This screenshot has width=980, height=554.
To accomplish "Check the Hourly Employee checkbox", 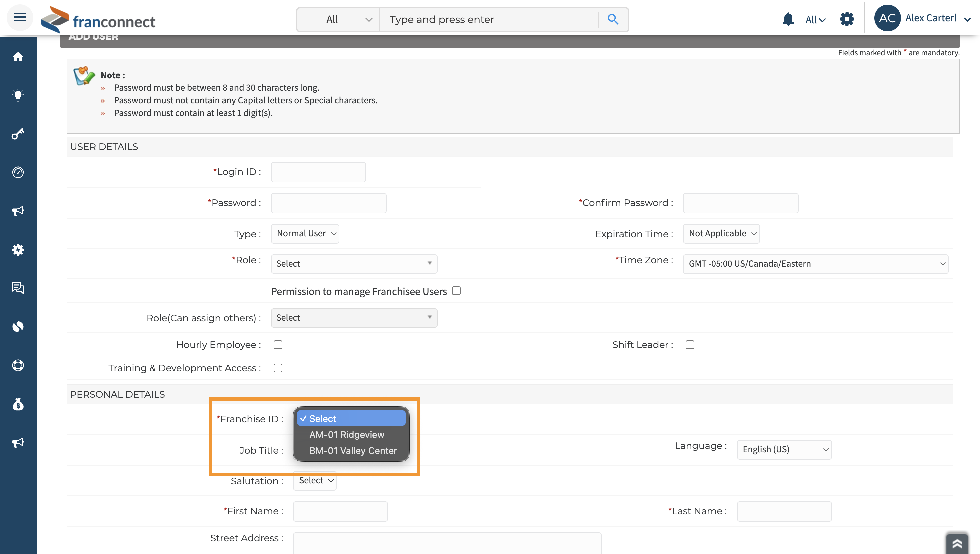I will pyautogui.click(x=278, y=345).
